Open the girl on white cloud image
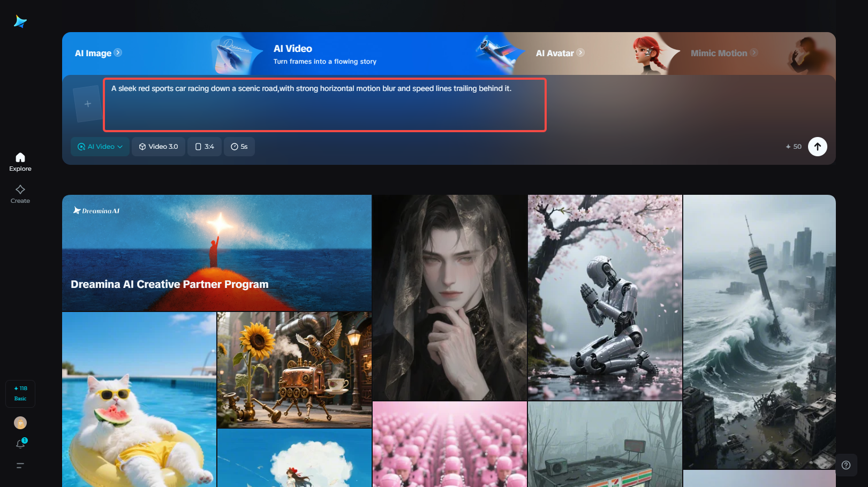868x487 pixels. click(x=295, y=458)
